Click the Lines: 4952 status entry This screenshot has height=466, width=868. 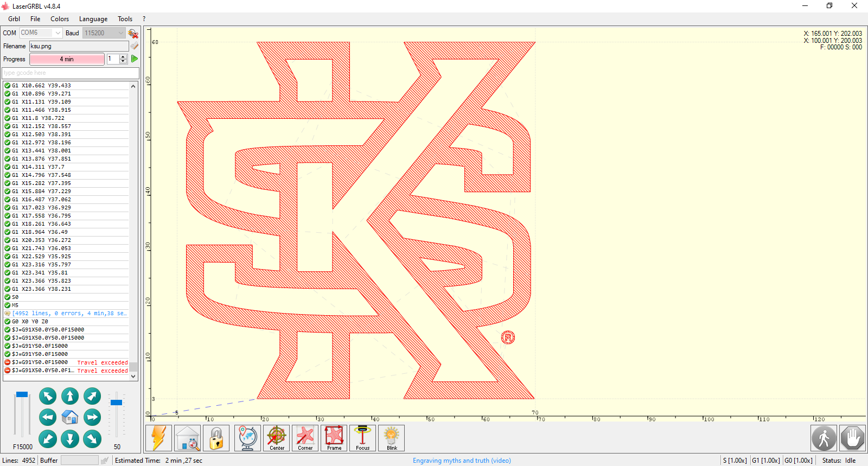(x=19, y=461)
